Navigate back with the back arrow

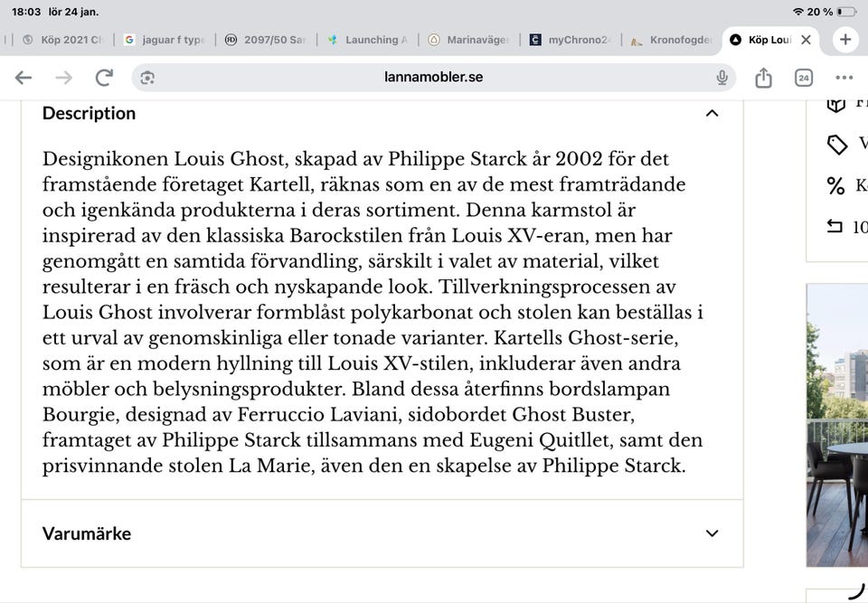[23, 78]
